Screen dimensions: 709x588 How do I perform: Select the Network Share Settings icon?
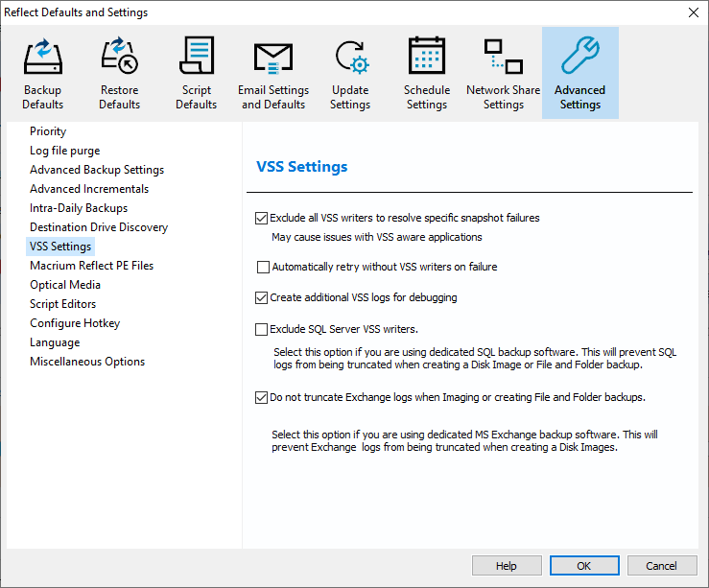point(503,58)
